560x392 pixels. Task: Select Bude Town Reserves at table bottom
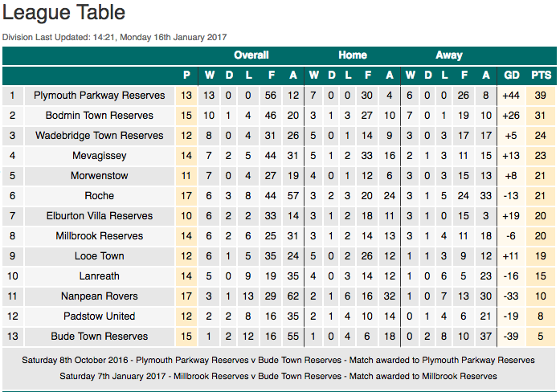pyautogui.click(x=100, y=337)
